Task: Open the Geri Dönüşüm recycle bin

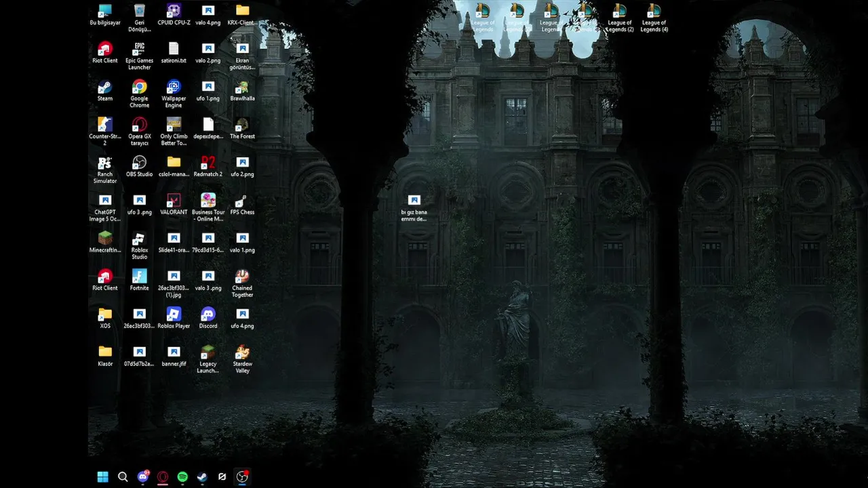Action: click(139, 18)
